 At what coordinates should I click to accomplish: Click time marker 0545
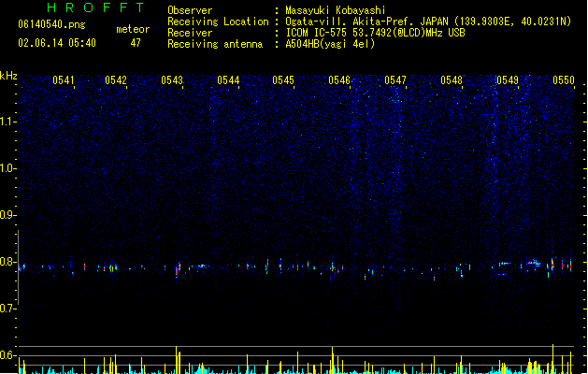283,80
